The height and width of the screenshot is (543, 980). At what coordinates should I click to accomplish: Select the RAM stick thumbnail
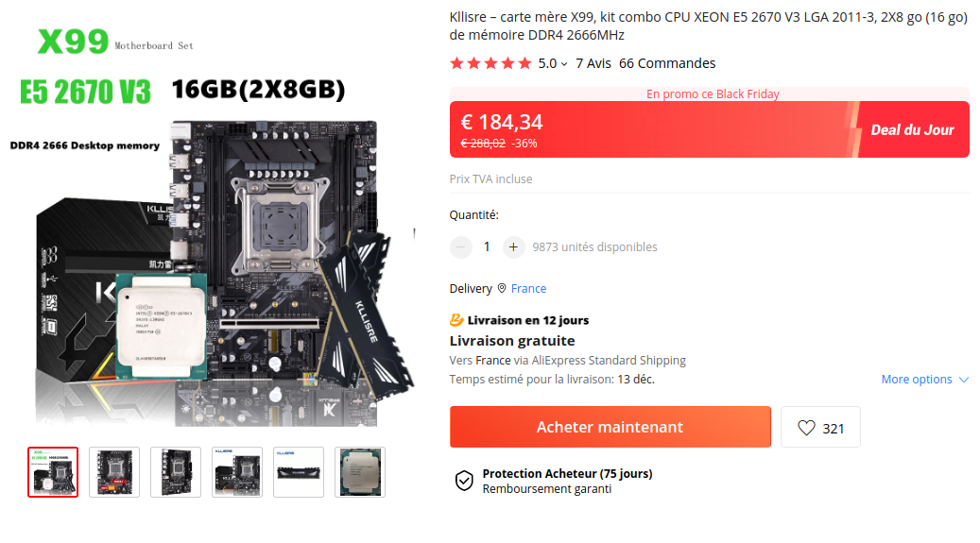[x=299, y=472]
